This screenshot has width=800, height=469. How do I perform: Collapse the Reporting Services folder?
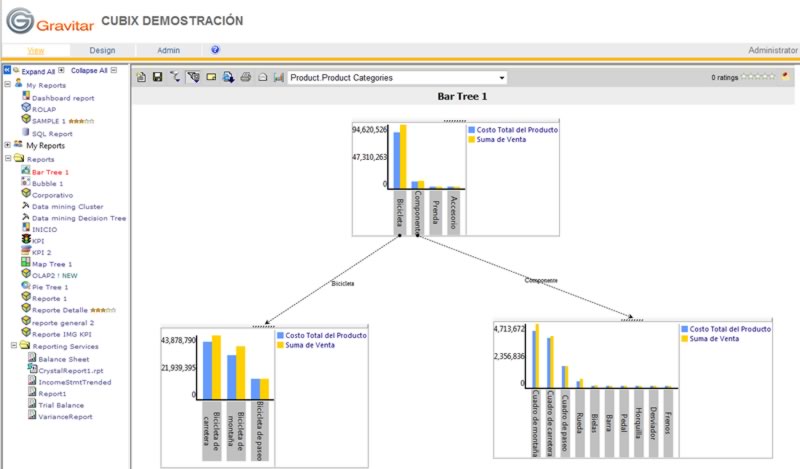(14, 345)
